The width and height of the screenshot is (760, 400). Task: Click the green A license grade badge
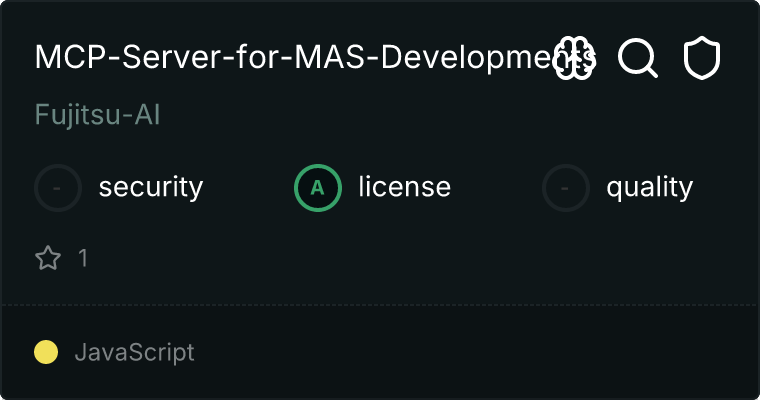pyautogui.click(x=318, y=188)
